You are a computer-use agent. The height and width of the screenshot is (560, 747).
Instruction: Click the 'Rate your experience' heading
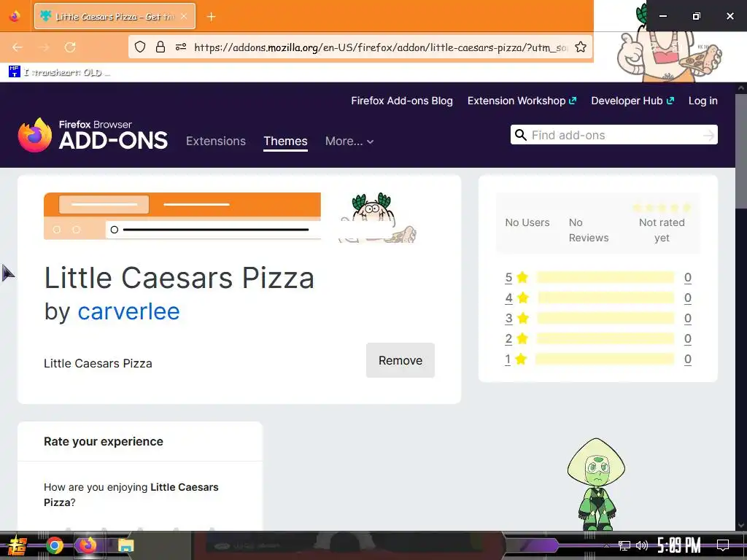click(104, 441)
